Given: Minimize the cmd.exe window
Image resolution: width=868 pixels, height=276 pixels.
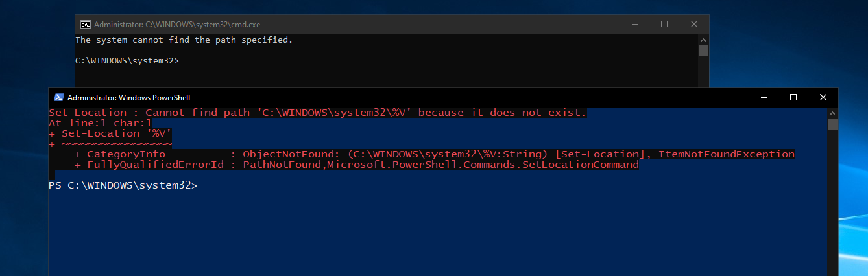Looking at the screenshot, I should [x=634, y=25].
